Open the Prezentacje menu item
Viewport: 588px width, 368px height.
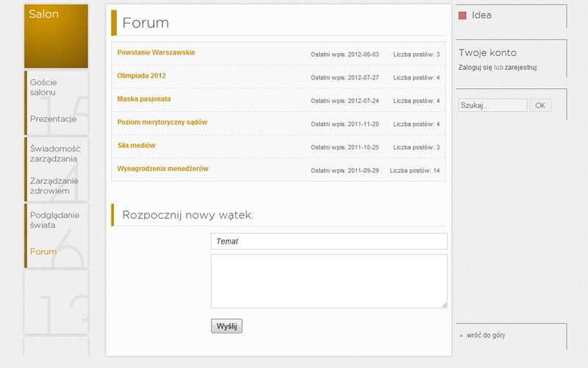[53, 119]
